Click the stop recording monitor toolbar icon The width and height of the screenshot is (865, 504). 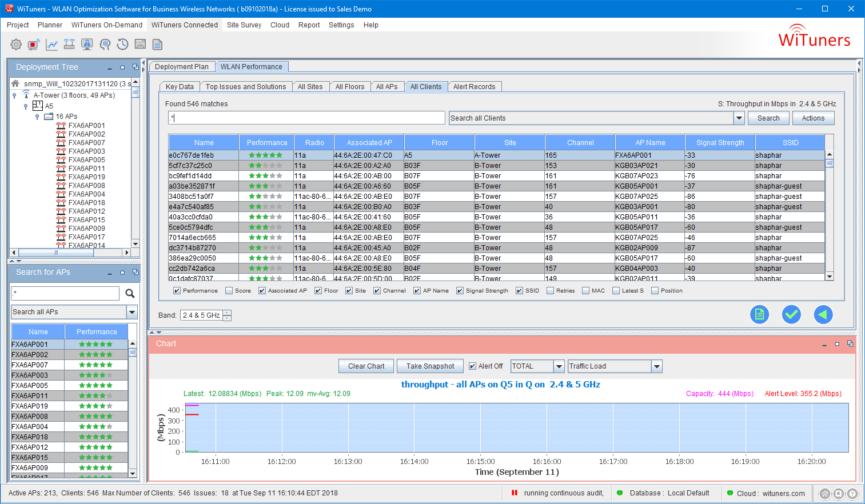pos(34,45)
